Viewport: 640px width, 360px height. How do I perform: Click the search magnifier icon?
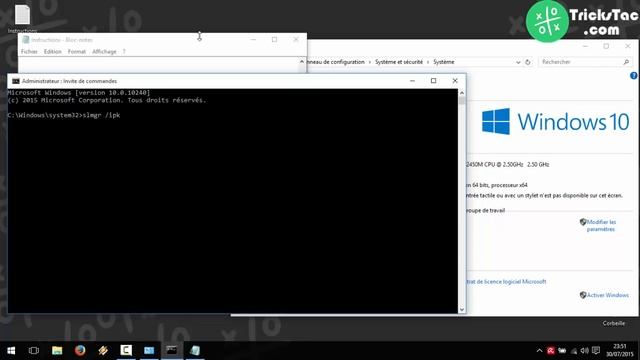[x=626, y=62]
